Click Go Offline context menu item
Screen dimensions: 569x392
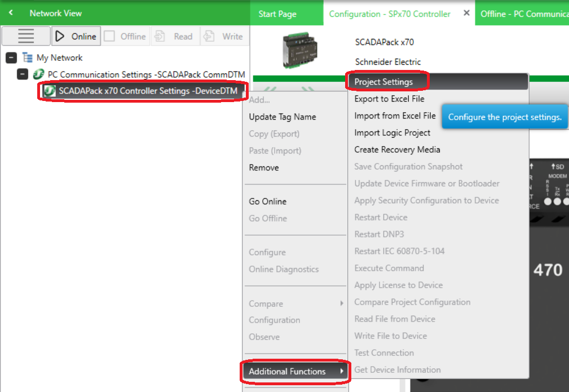click(295, 218)
